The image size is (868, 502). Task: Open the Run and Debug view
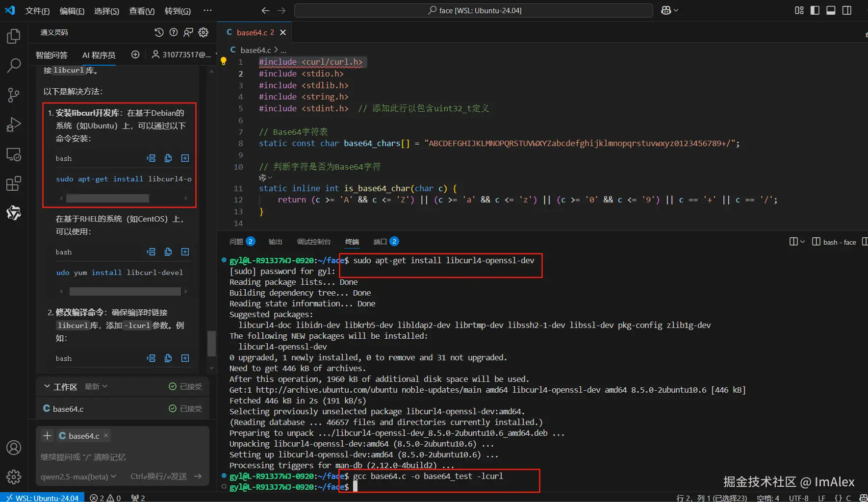(x=14, y=125)
